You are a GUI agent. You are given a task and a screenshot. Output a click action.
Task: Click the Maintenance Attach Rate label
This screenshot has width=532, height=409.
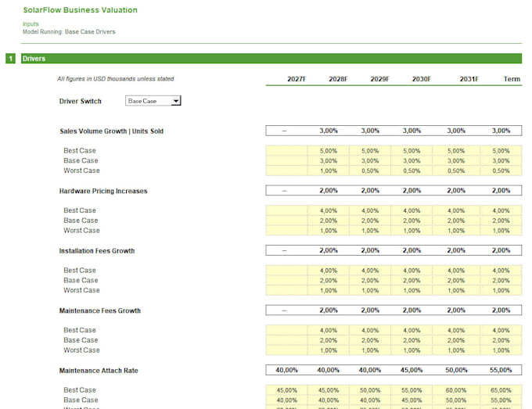pyautogui.click(x=99, y=371)
